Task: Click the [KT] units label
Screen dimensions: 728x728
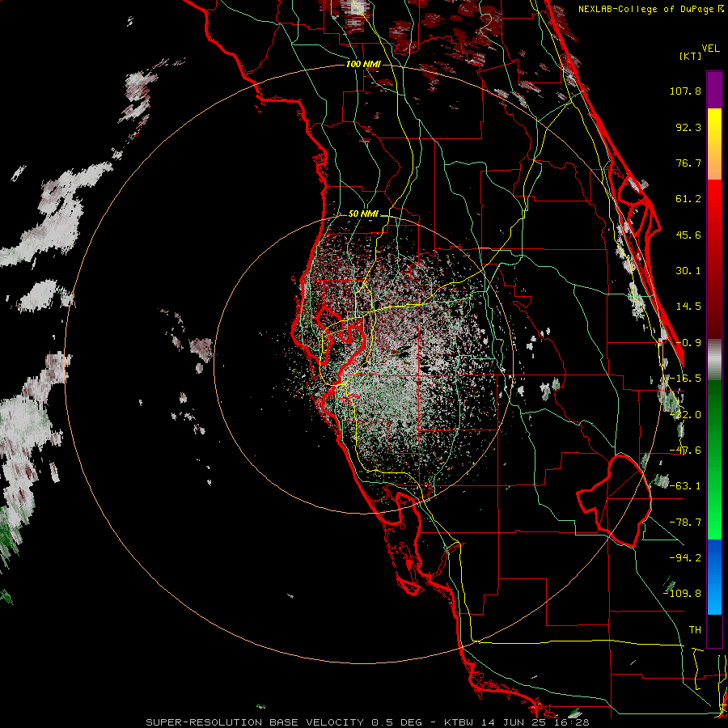Action: [x=691, y=56]
